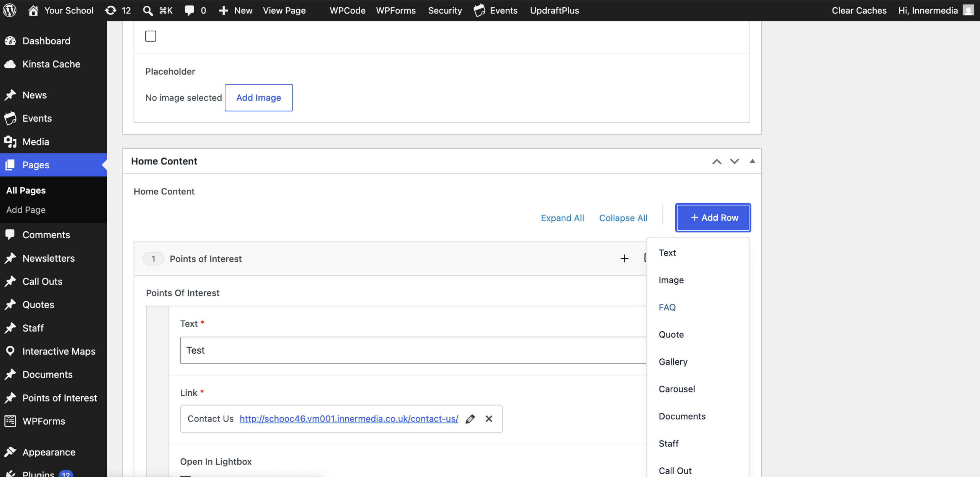Choose FAQ layout from the menu
Image resolution: width=980 pixels, height=477 pixels.
tap(667, 307)
